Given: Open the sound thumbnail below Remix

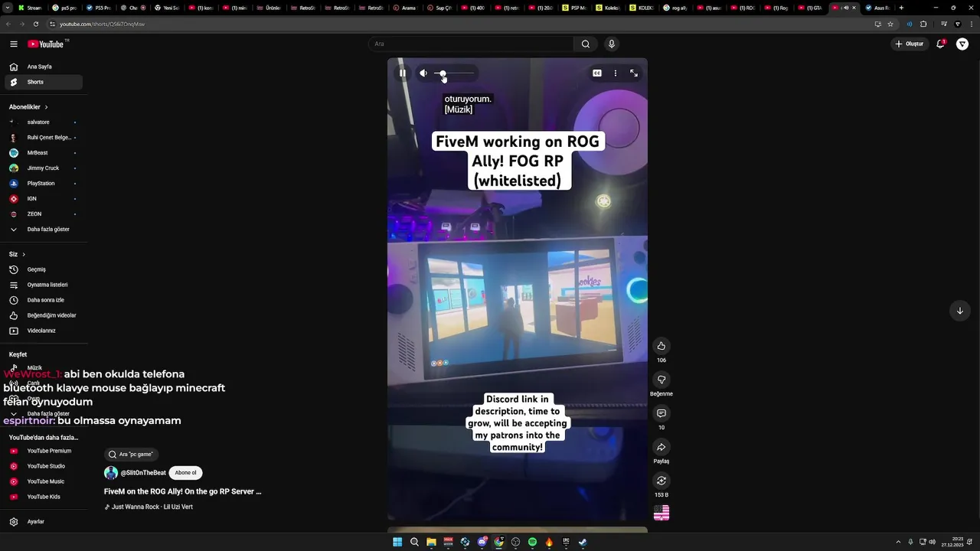Looking at the screenshot, I should coord(661,514).
